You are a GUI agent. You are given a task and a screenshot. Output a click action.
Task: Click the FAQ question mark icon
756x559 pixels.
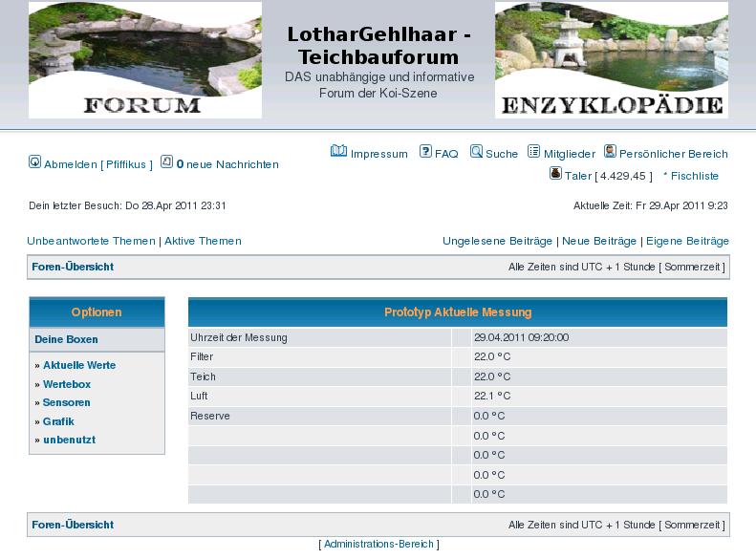(x=425, y=152)
